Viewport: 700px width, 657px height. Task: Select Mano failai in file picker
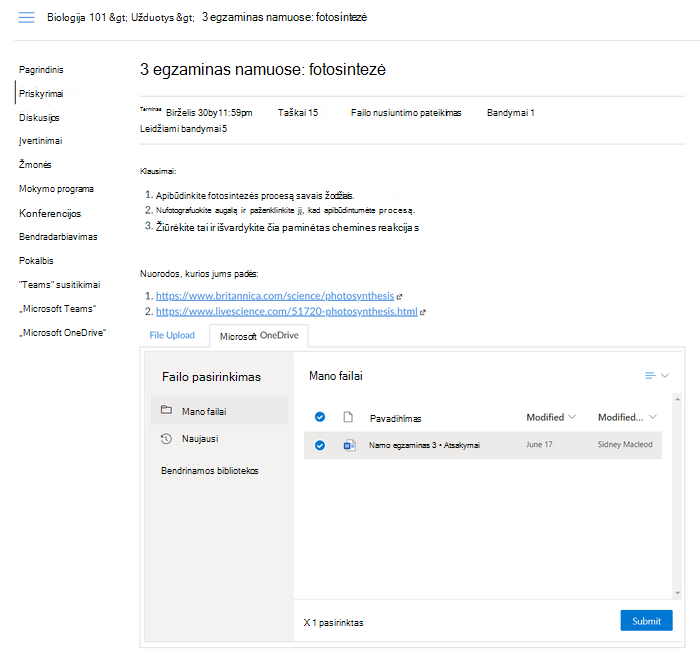tap(220, 410)
